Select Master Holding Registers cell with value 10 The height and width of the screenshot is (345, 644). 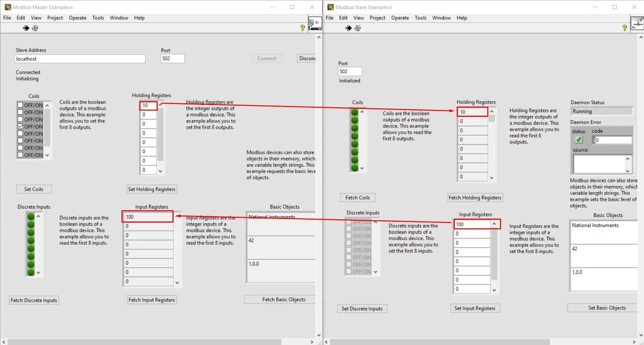(x=148, y=106)
